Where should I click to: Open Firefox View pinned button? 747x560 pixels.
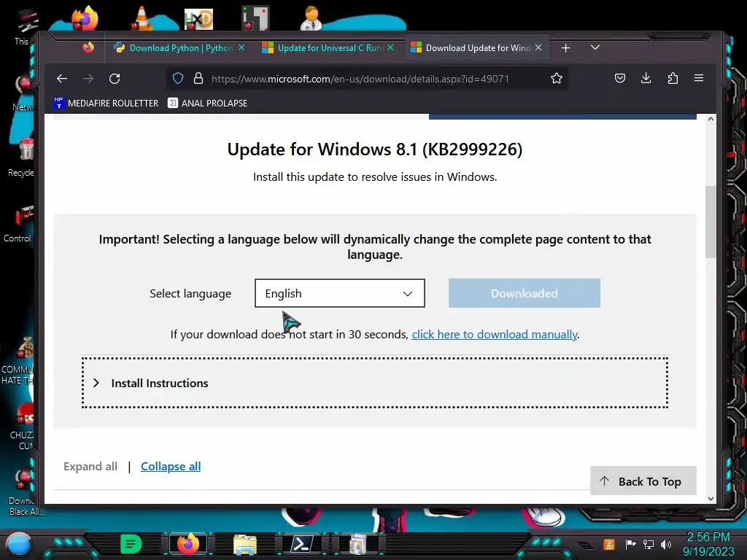pyautogui.click(x=88, y=47)
